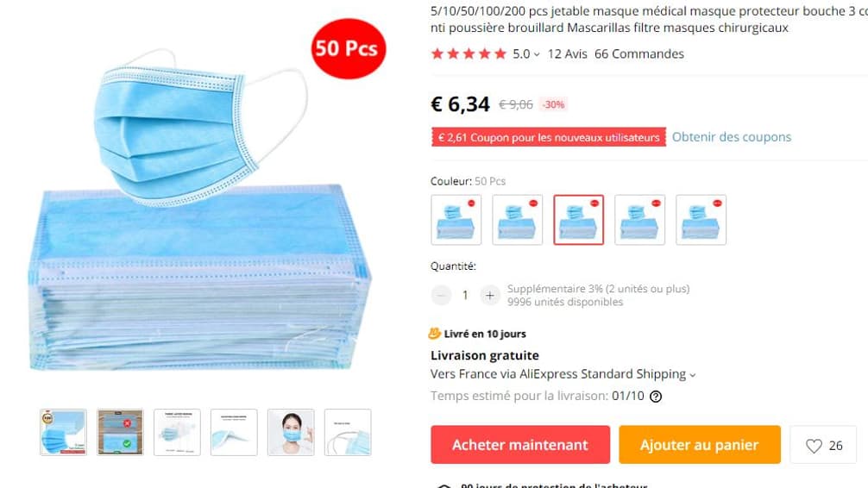Screen dimensions: 868x488
Task: Open the 12 Avis reviews link
Action: click(568, 53)
